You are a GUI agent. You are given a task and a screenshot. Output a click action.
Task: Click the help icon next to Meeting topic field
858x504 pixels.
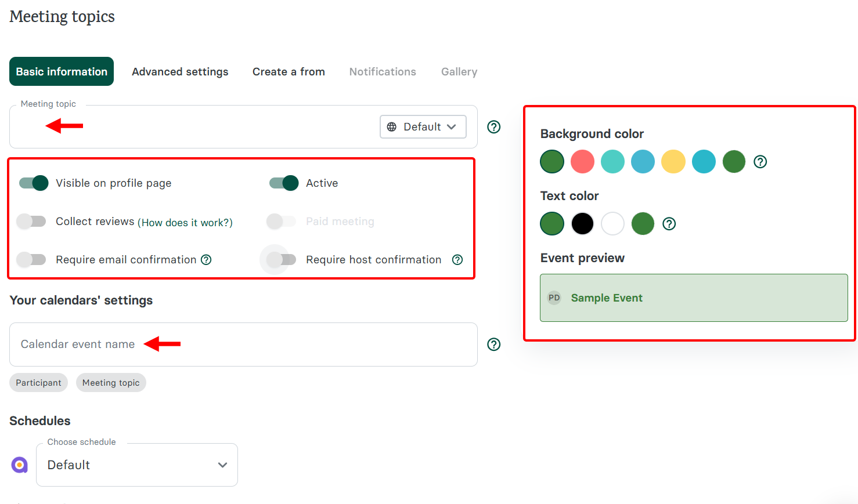[493, 126]
